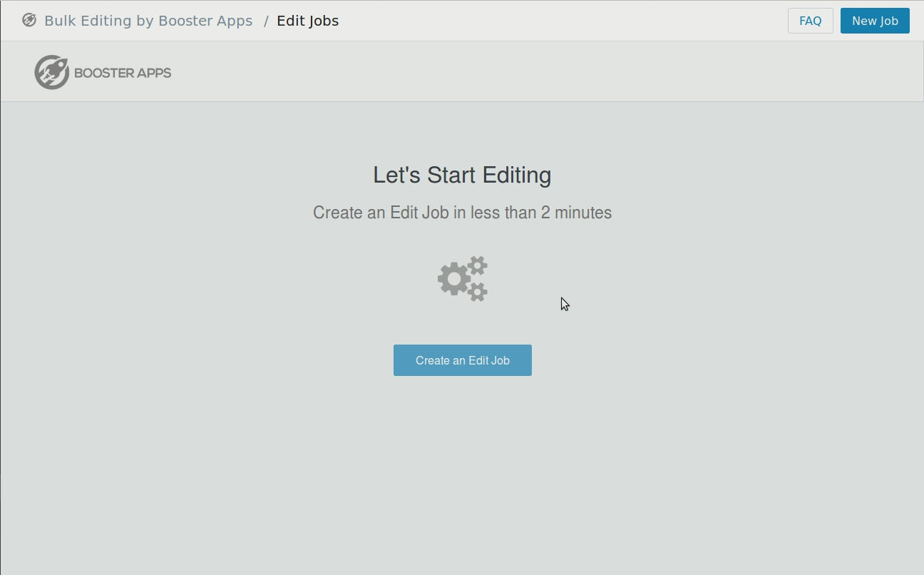Viewport: 924px width, 575px height.
Task: Select the Edit Jobs breadcrumb
Action: click(307, 21)
